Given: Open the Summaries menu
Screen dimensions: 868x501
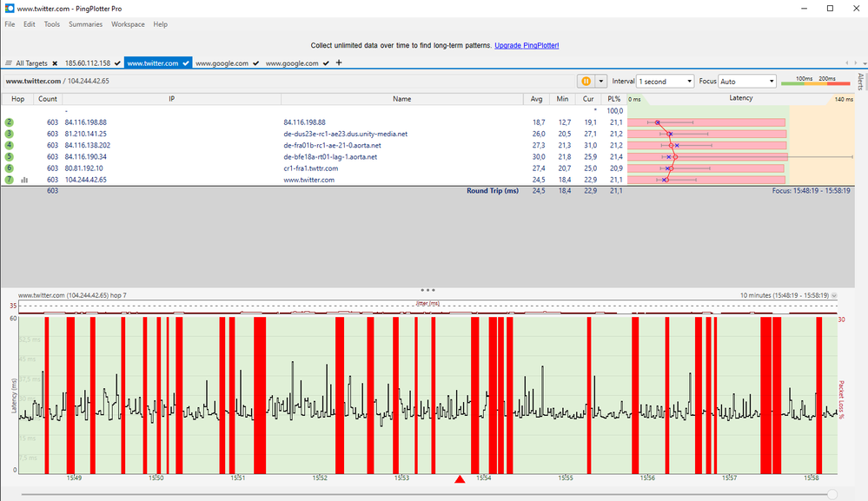Looking at the screenshot, I should tap(85, 24).
